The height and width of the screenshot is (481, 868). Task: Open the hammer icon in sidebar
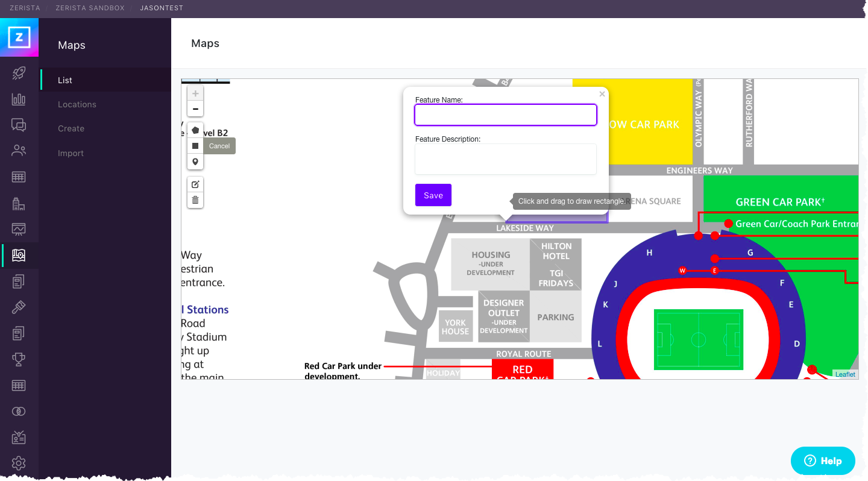point(19,307)
